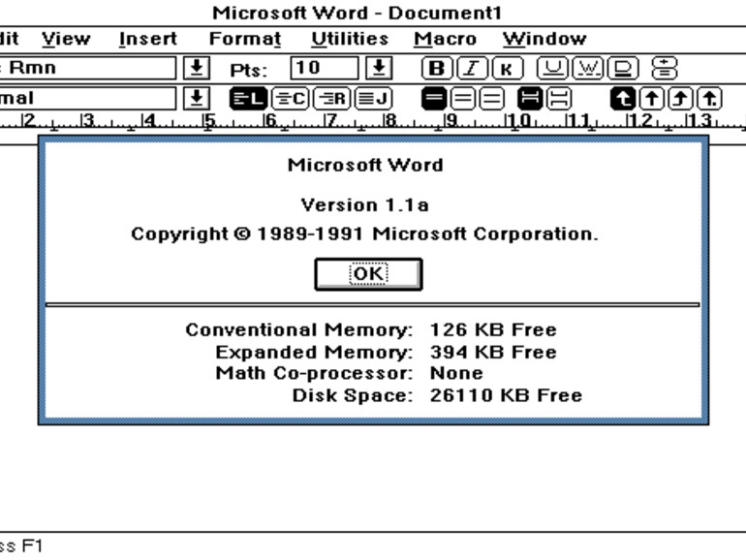This screenshot has height=560, width=746.
Task: Click the 'Microsoft Word' heading in the dialog
Action: 365,165
